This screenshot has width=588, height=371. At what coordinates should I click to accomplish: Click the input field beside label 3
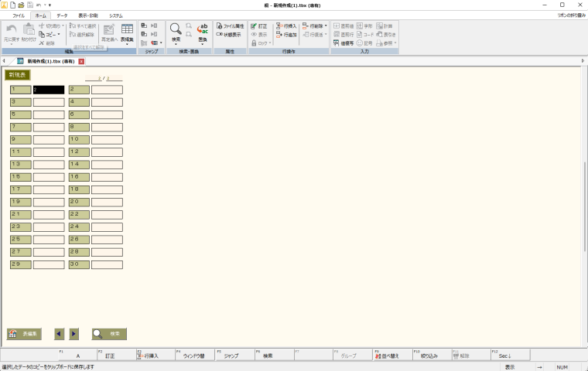(48, 102)
